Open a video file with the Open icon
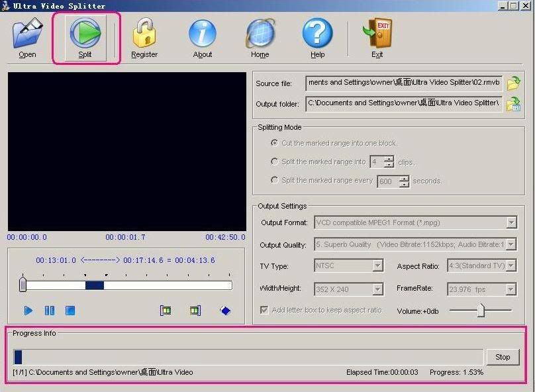 point(27,38)
